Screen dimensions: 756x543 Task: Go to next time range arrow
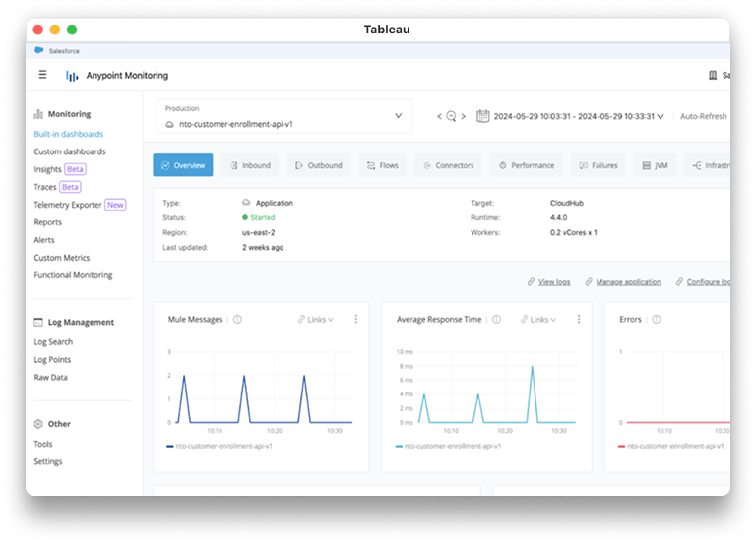coord(464,117)
